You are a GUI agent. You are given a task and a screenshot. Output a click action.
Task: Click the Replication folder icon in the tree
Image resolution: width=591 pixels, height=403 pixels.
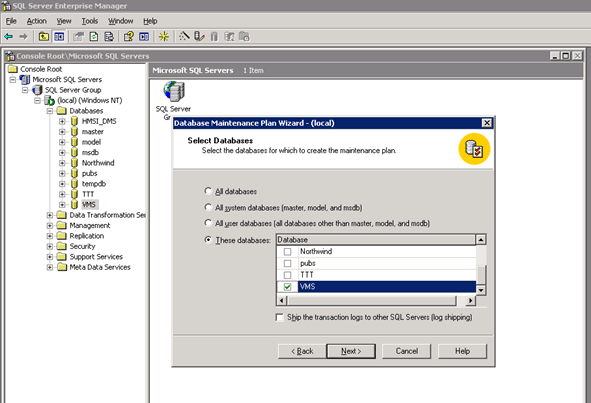coord(61,236)
